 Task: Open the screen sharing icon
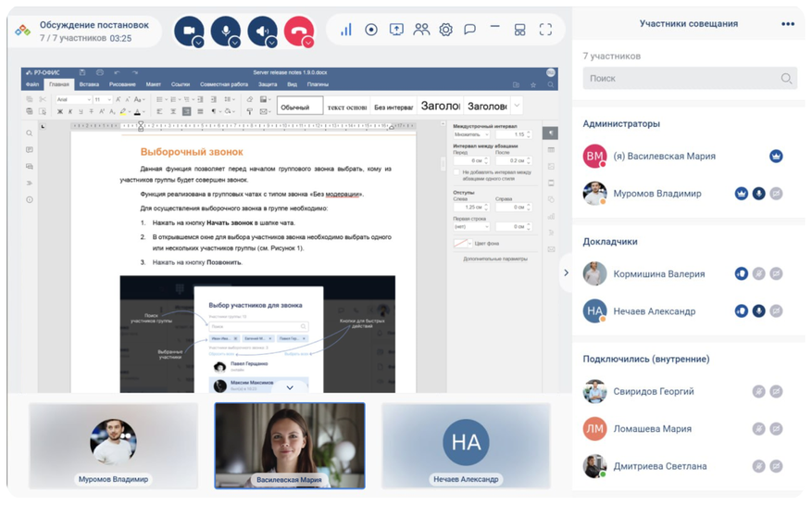[x=396, y=30]
